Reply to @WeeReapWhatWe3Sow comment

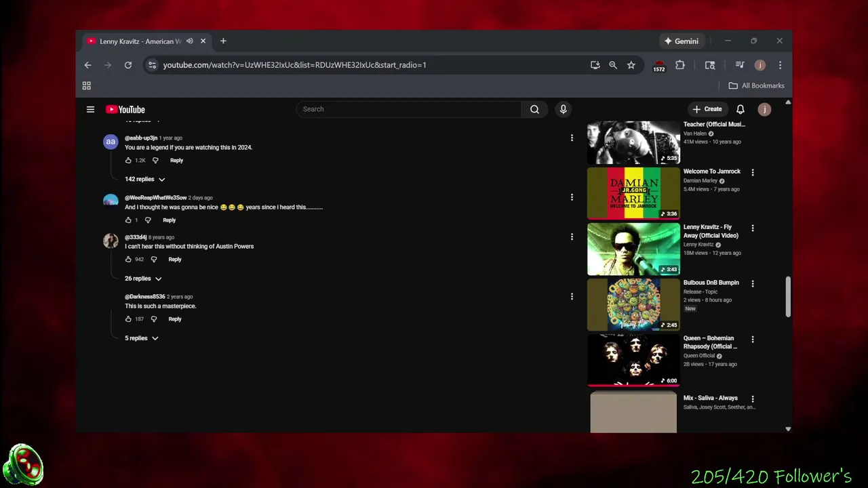point(169,220)
